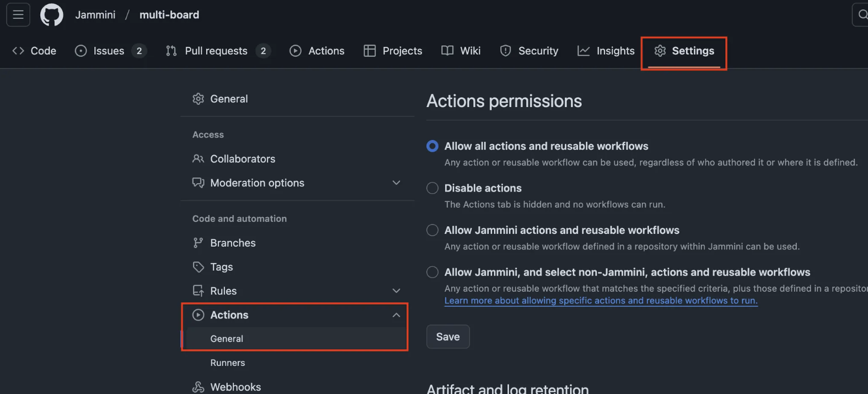Click the Projects table icon
The image size is (868, 394).
tap(369, 51)
